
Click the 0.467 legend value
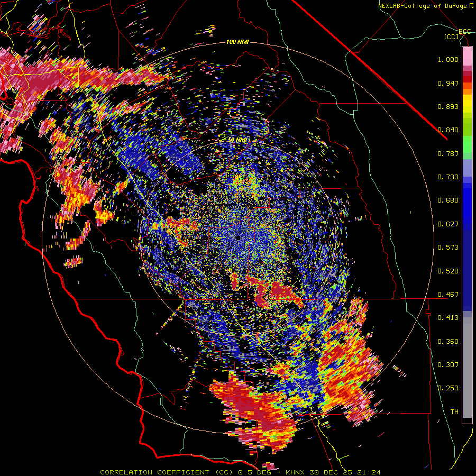click(448, 295)
